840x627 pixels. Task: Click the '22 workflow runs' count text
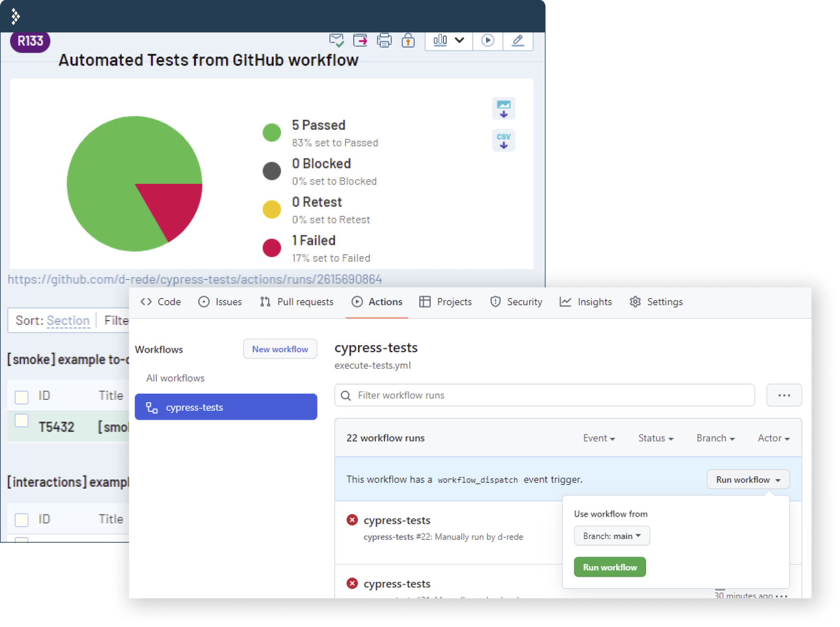pyautogui.click(x=386, y=438)
